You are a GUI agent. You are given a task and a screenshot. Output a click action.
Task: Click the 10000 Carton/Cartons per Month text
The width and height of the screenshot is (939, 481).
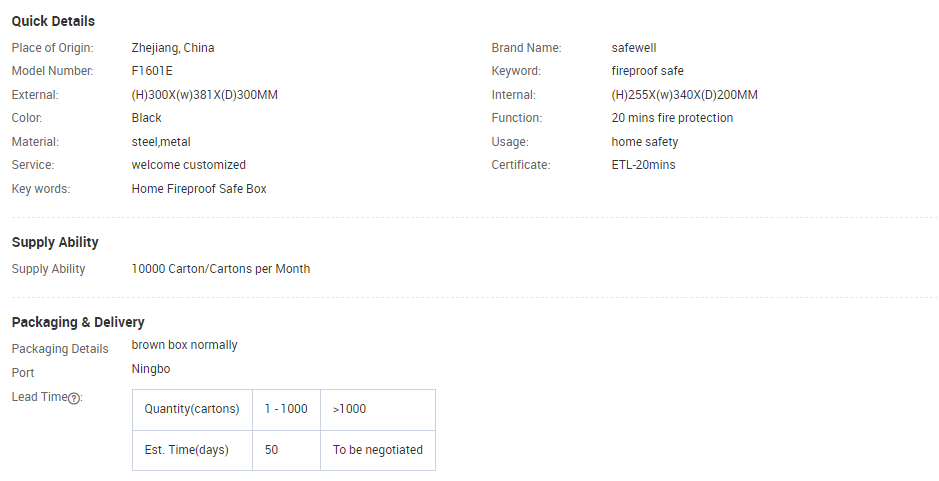(221, 269)
